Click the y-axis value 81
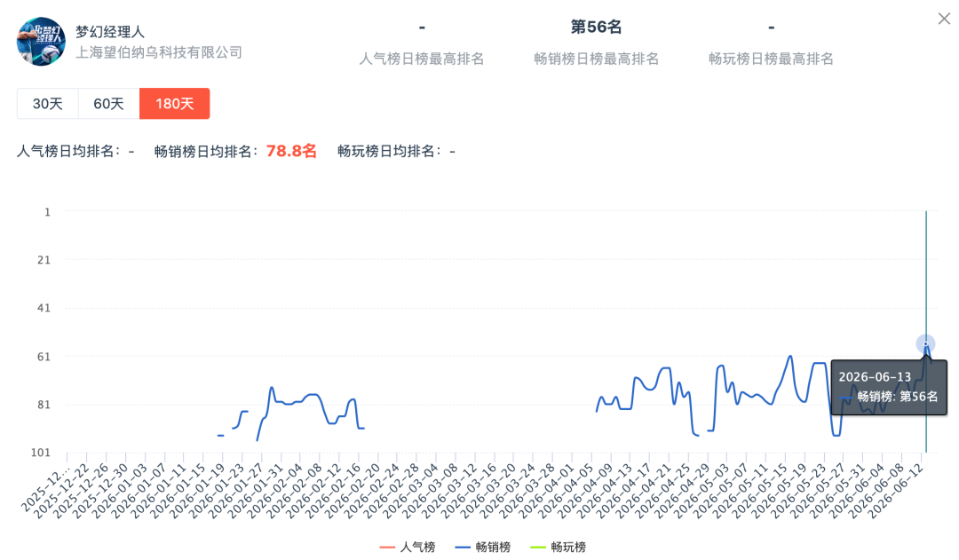The height and width of the screenshot is (560, 959). (x=44, y=405)
